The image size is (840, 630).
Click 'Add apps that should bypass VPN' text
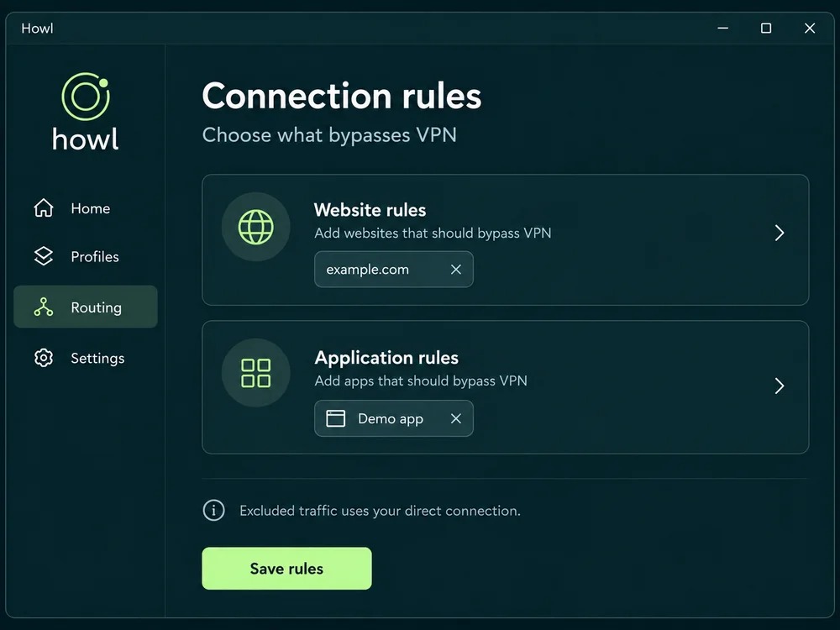click(x=421, y=381)
